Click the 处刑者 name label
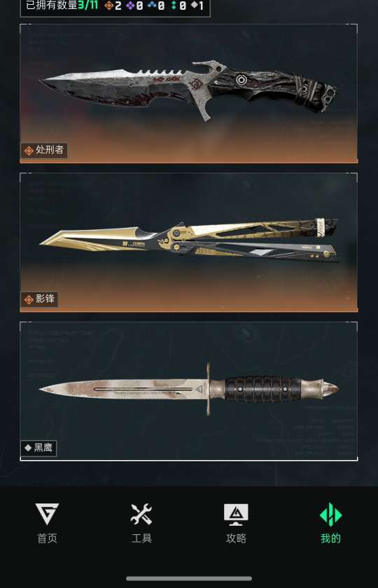 (50, 150)
